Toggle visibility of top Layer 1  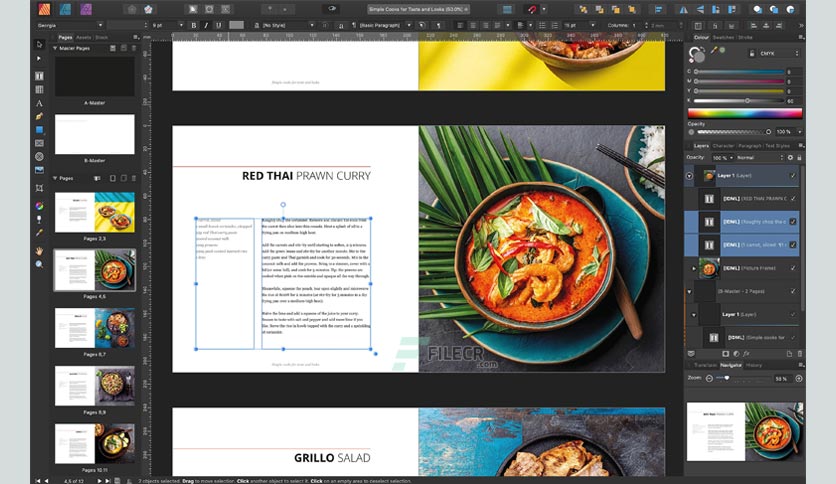tap(793, 175)
